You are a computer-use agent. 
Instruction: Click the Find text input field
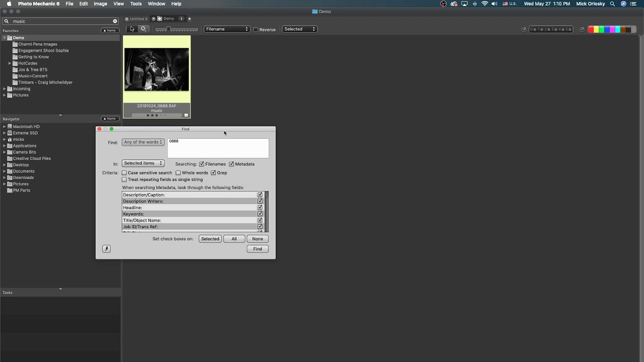pos(218,148)
